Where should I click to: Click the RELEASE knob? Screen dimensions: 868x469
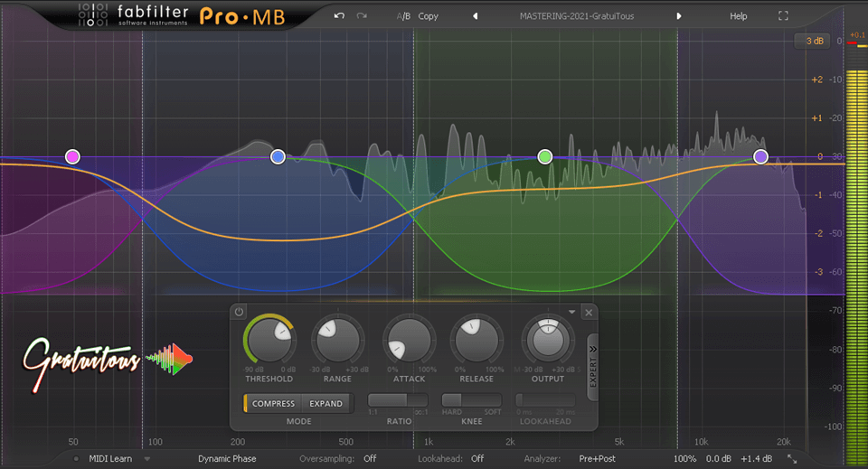[x=476, y=341]
